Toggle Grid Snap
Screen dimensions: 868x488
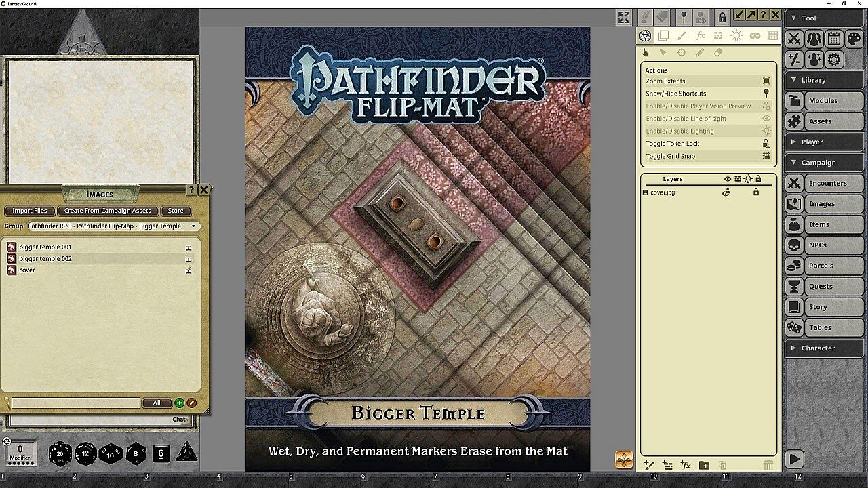coord(708,156)
